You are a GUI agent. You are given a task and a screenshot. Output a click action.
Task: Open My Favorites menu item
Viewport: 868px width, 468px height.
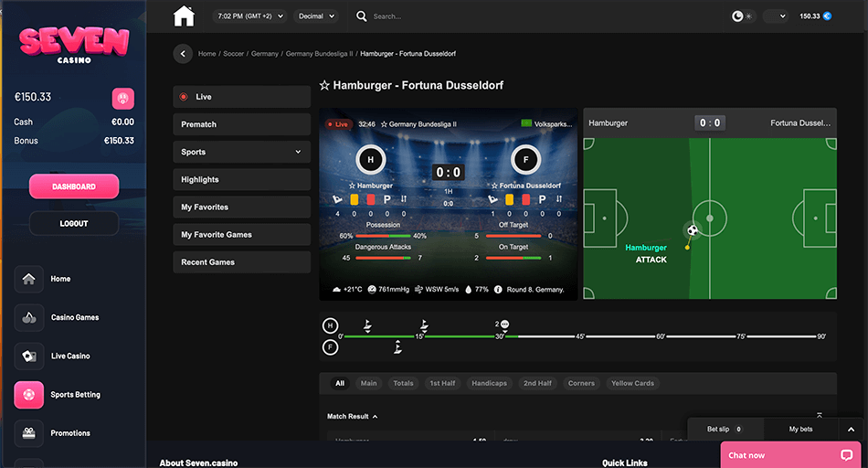(241, 207)
